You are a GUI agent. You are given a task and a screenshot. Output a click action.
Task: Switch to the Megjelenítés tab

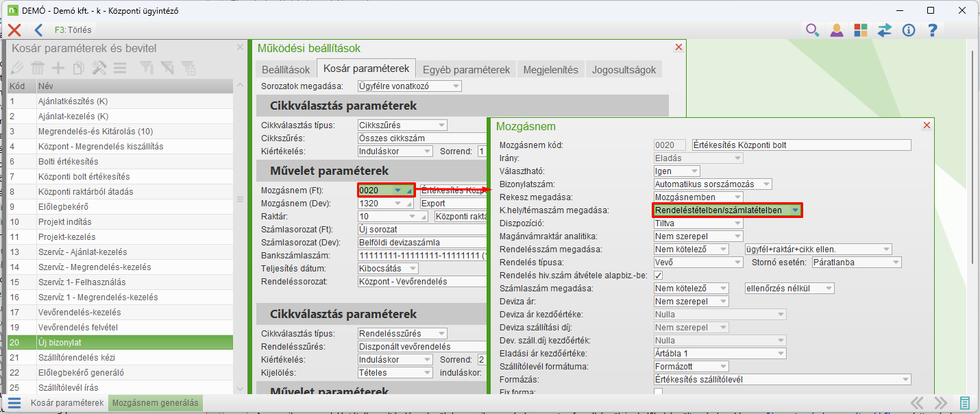551,69
